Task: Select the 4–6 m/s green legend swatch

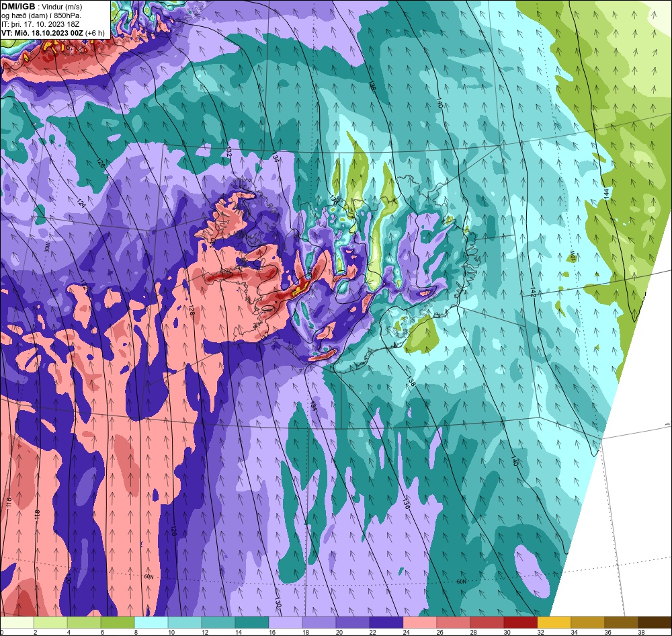Action: (84, 623)
